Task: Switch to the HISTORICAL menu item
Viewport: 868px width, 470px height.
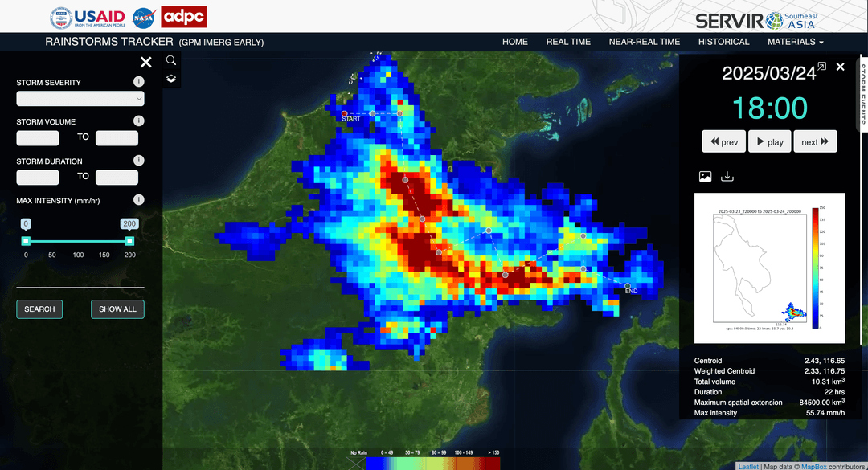Action: click(723, 42)
